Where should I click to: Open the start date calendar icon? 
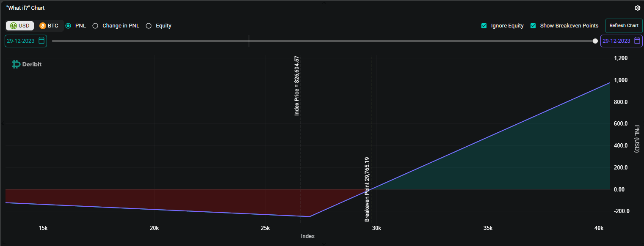click(41, 41)
